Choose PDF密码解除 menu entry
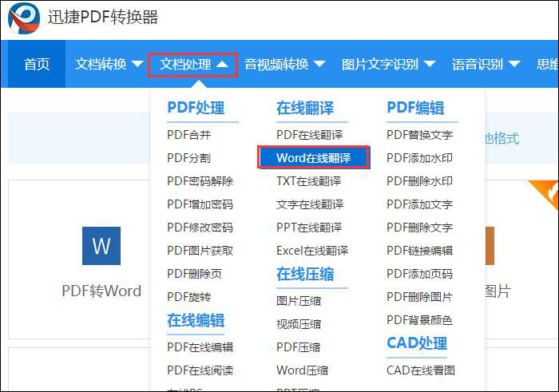The height and width of the screenshot is (392, 559). coord(200,181)
